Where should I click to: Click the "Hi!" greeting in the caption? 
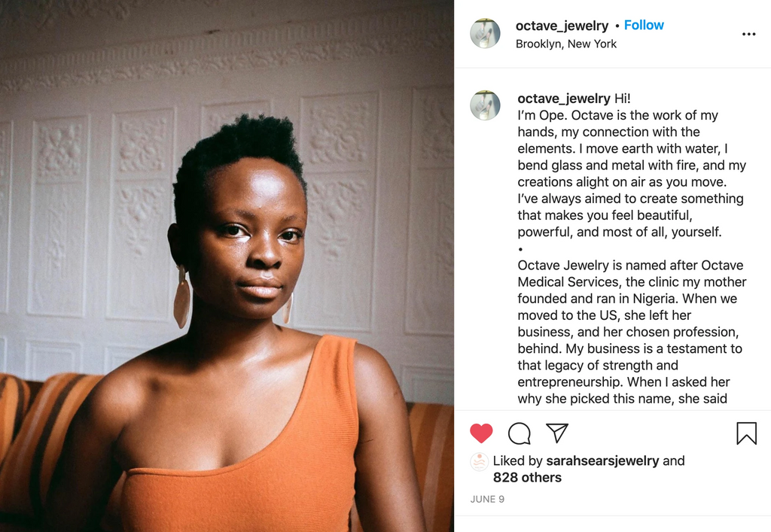pyautogui.click(x=622, y=99)
